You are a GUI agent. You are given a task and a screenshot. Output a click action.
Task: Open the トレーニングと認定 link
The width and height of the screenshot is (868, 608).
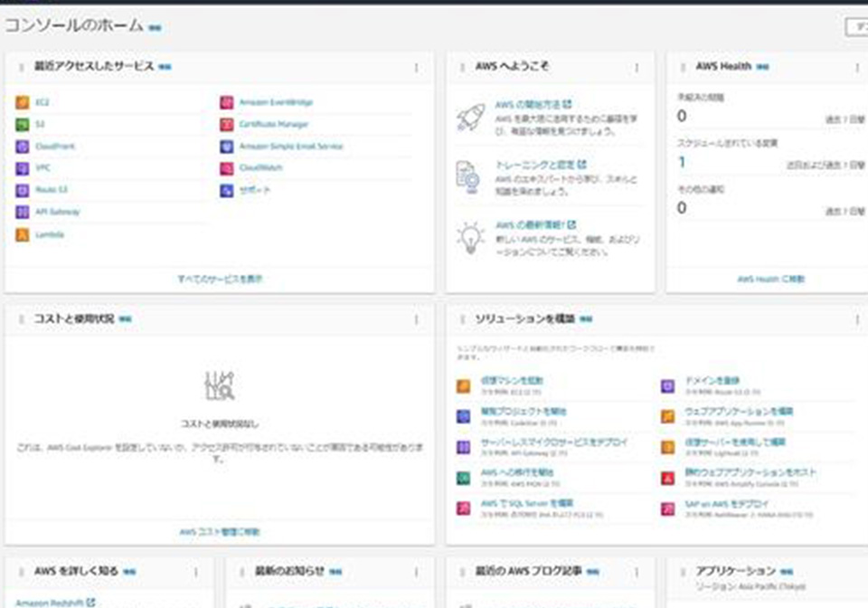pyautogui.click(x=541, y=165)
